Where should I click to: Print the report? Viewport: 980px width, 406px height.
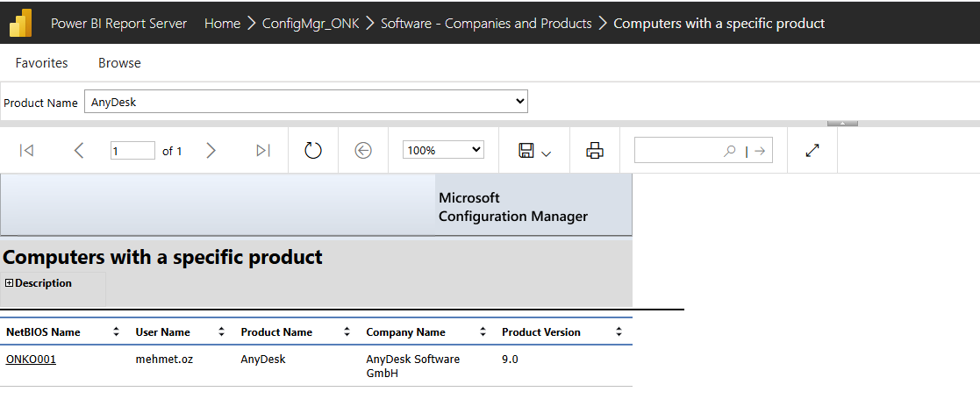click(594, 151)
